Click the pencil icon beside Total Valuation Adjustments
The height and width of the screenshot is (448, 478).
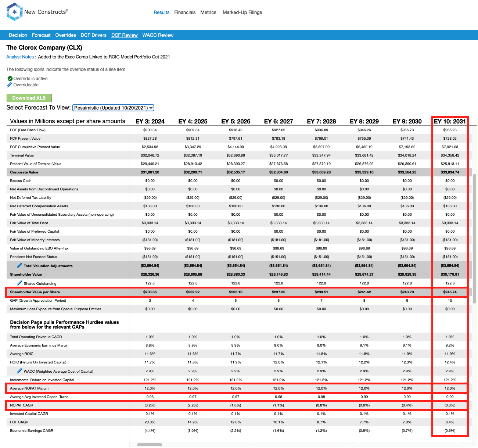click(x=19, y=265)
